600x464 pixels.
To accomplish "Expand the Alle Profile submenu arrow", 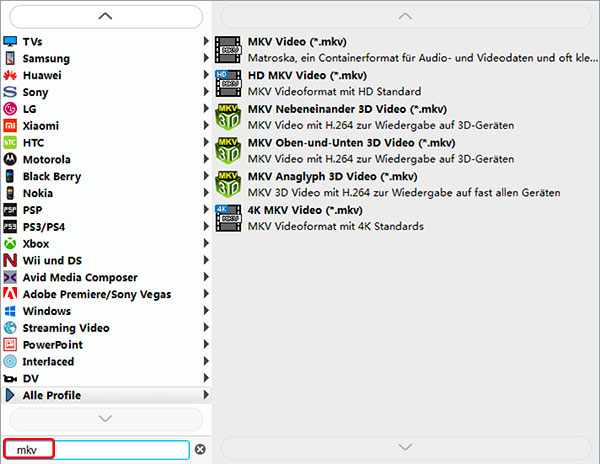I will click(x=206, y=394).
